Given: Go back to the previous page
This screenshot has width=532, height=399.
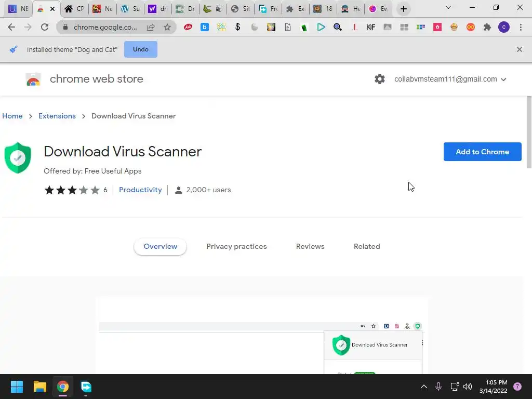Looking at the screenshot, I should pos(11,27).
